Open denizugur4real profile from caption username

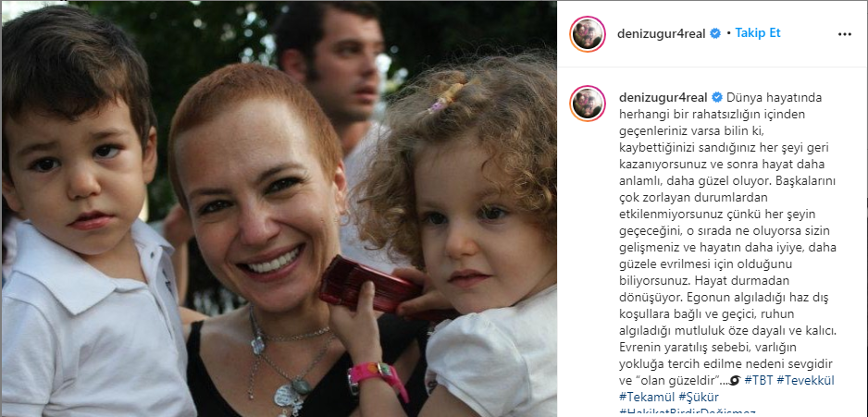pos(663,98)
